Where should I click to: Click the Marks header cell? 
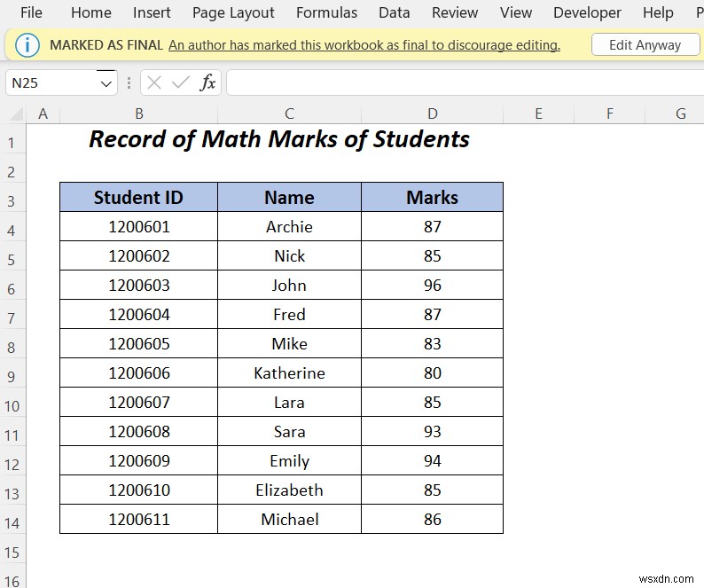[432, 198]
